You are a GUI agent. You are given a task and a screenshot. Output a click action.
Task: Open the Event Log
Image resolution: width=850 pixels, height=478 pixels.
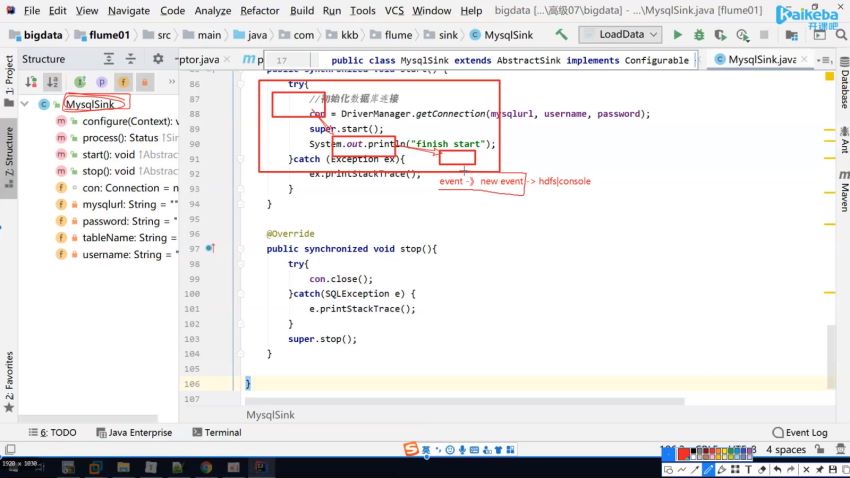point(800,432)
